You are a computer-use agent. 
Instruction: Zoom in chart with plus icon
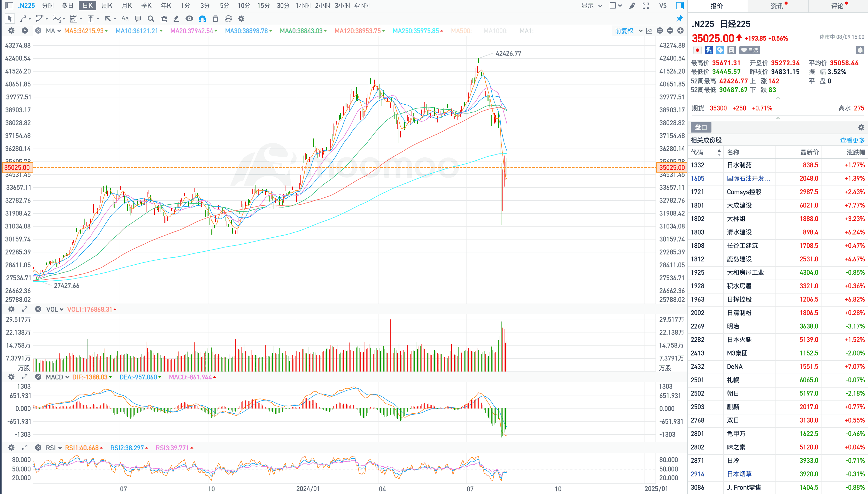(x=680, y=31)
